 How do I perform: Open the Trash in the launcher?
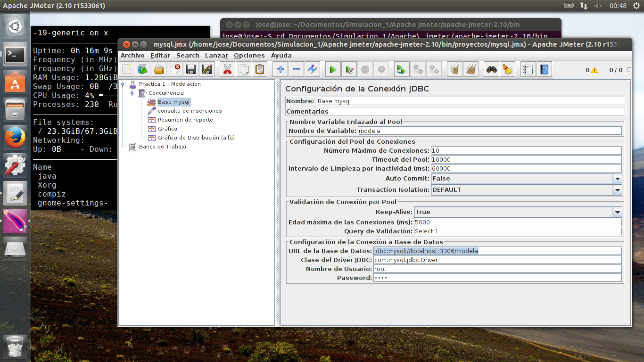[15, 346]
